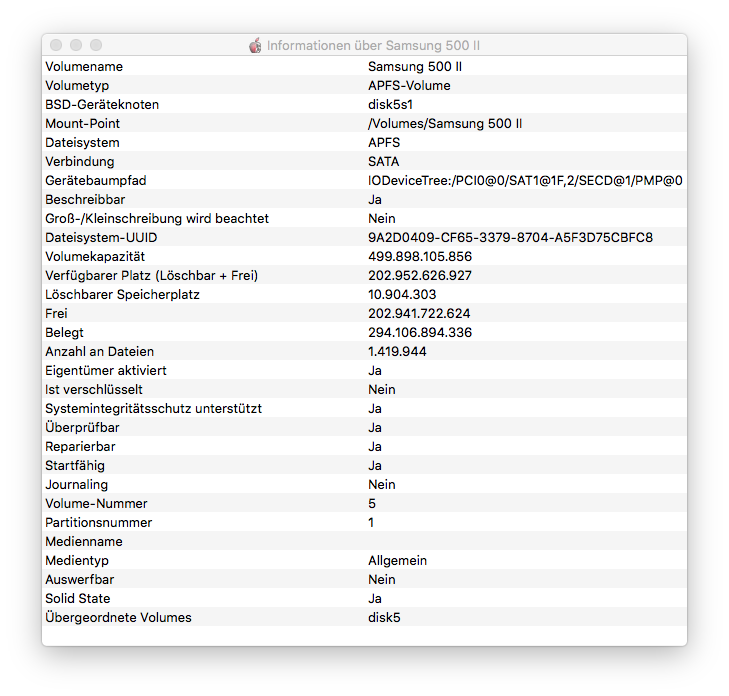Select the 'Beschreibbar' row label
729x696 pixels.
pos(85,200)
